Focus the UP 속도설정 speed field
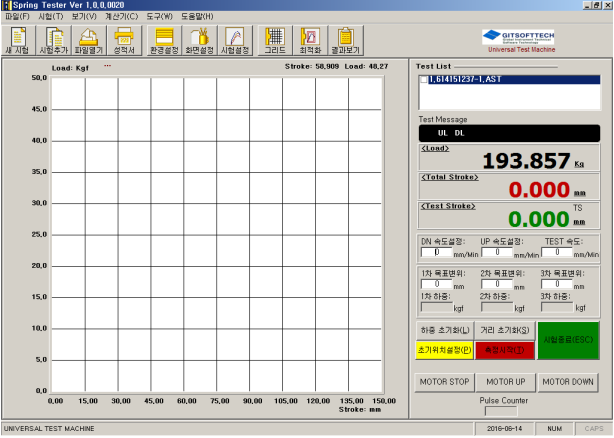This screenshot has width=614, height=438. 497,252
